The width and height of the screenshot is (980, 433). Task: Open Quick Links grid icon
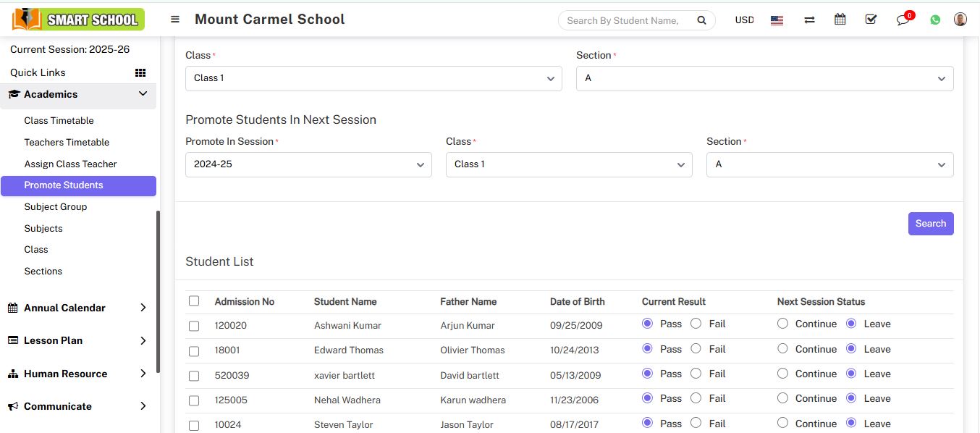point(140,72)
